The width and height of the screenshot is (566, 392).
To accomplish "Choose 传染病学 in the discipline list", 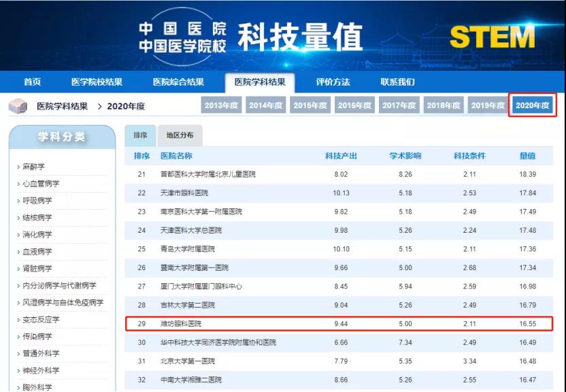I will [x=37, y=336].
